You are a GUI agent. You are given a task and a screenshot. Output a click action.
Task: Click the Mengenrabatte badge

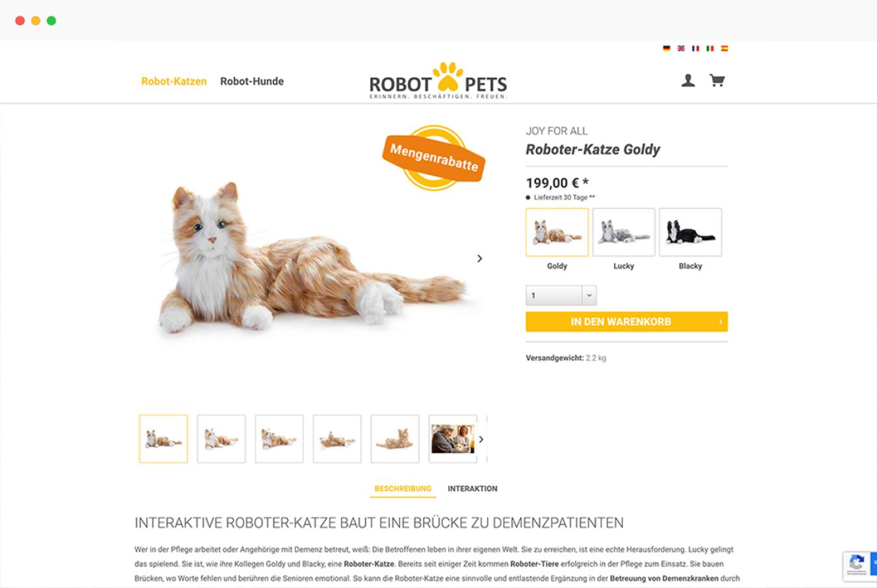[x=434, y=158]
